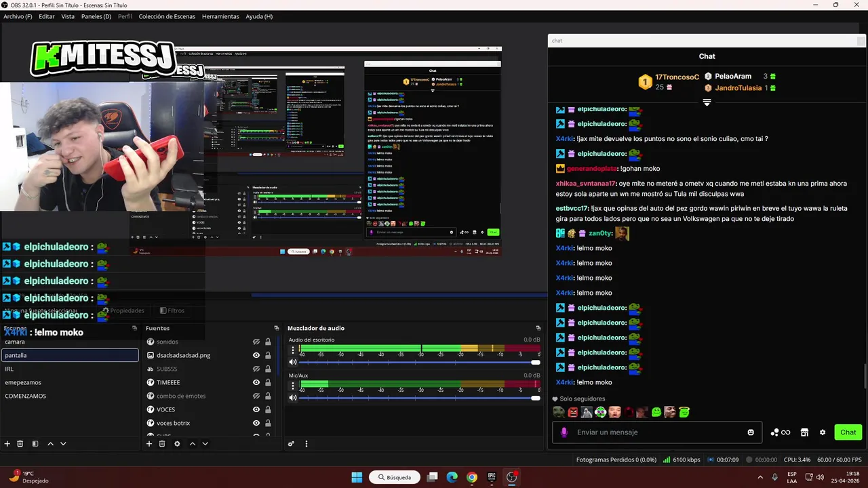Open Búsqueda on Windows taskbar

click(394, 477)
